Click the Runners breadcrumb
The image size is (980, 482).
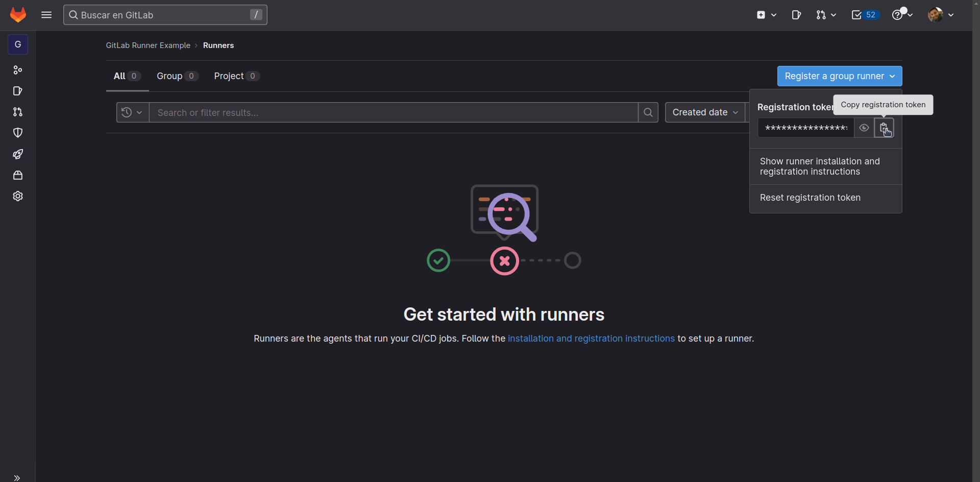[218, 45]
